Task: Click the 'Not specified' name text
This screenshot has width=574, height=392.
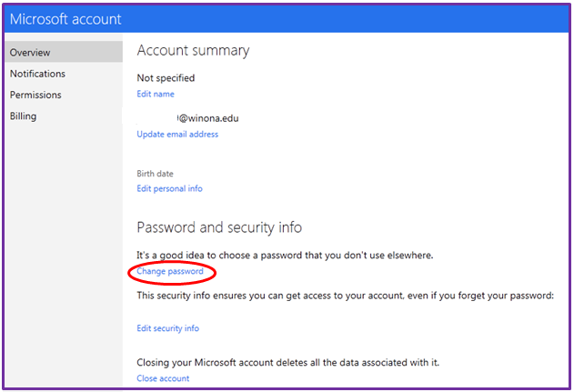Action: click(166, 78)
